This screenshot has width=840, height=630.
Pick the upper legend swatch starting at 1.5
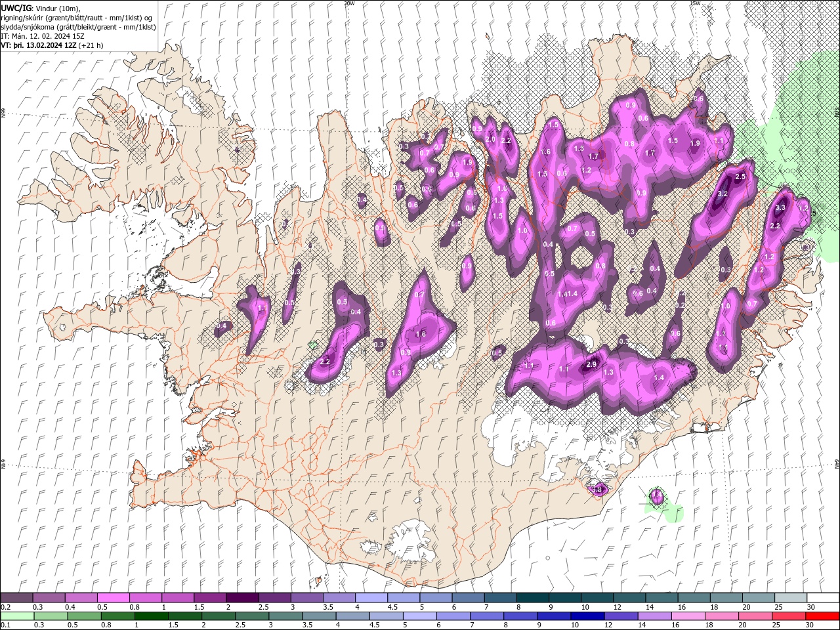pyautogui.click(x=210, y=598)
